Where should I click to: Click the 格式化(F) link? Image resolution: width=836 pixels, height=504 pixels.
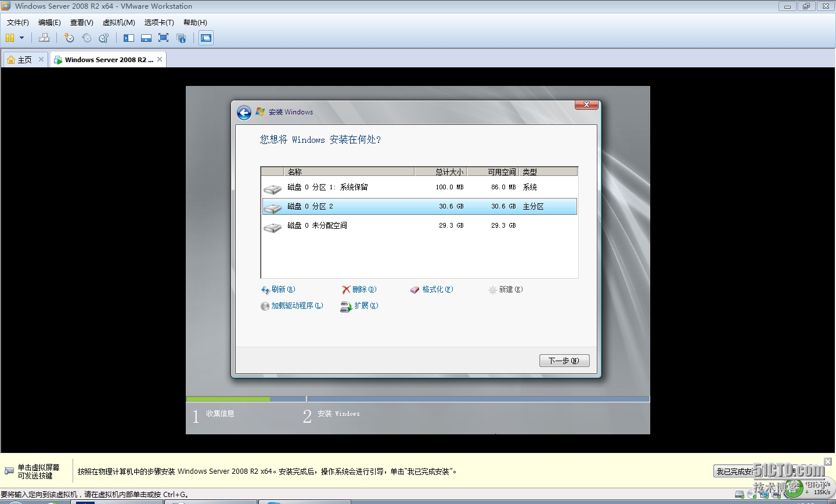point(432,289)
